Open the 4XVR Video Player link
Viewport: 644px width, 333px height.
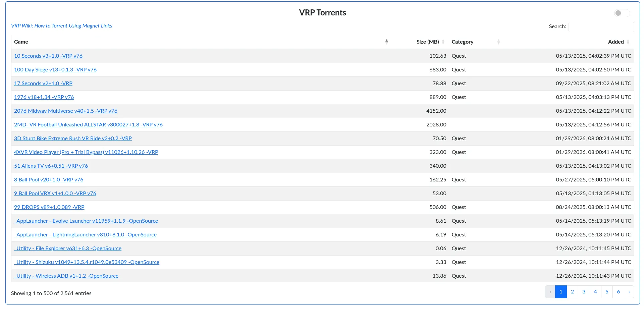tap(86, 152)
